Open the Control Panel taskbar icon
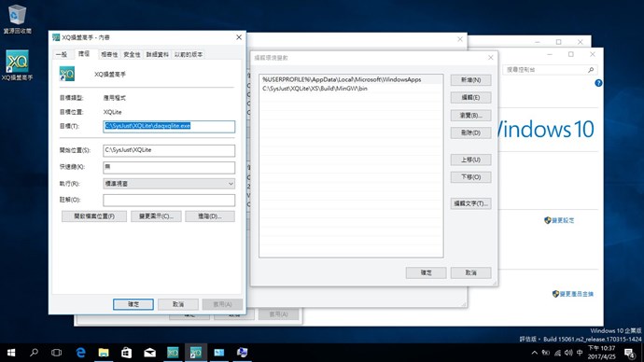The width and height of the screenshot is (644, 362). [x=219, y=353]
